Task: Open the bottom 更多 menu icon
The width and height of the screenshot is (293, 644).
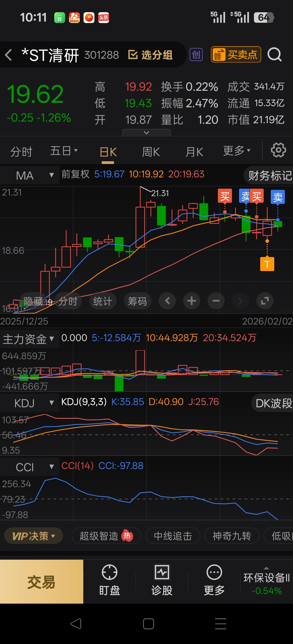Action: 214,580
